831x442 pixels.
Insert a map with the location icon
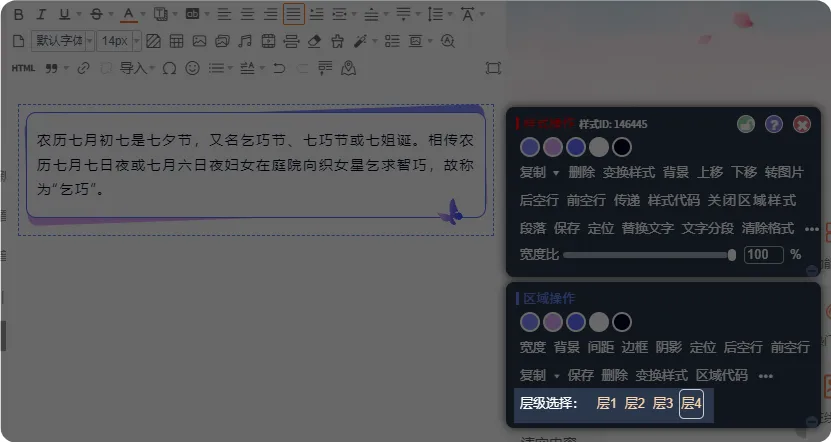348,68
